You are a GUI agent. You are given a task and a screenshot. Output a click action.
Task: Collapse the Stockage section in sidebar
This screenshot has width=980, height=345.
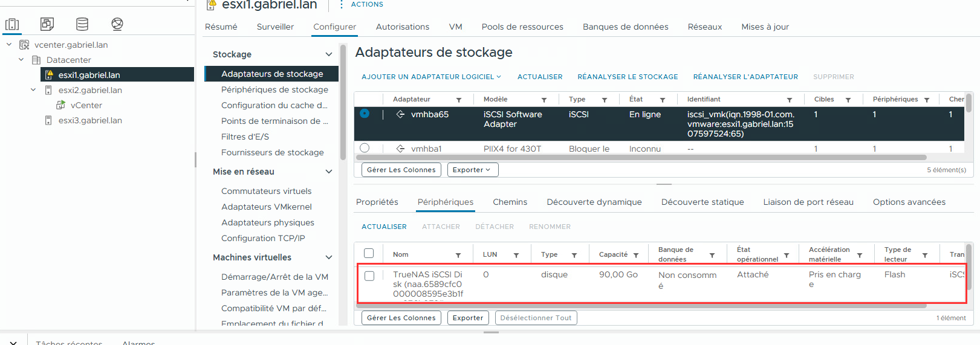[x=329, y=54]
